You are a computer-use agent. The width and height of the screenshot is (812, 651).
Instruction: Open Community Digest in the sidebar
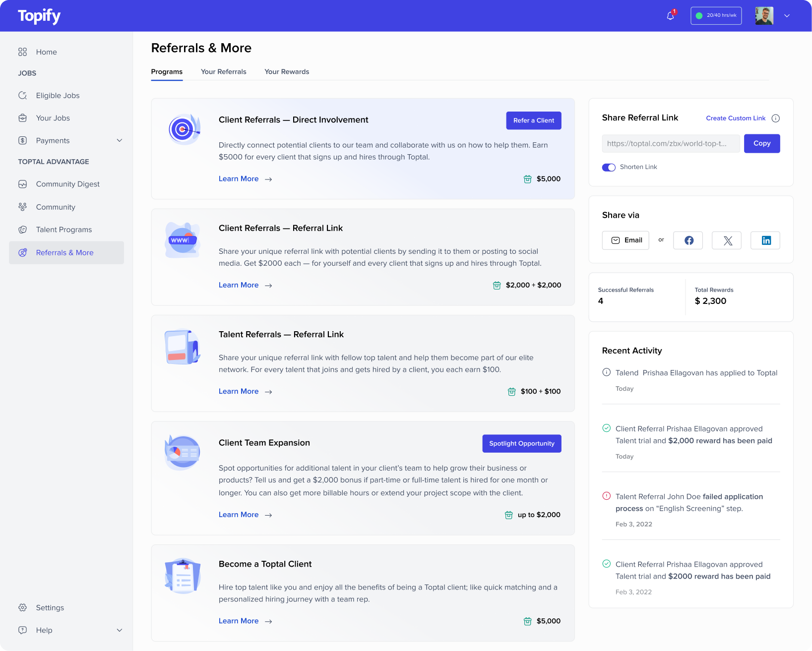(66, 184)
